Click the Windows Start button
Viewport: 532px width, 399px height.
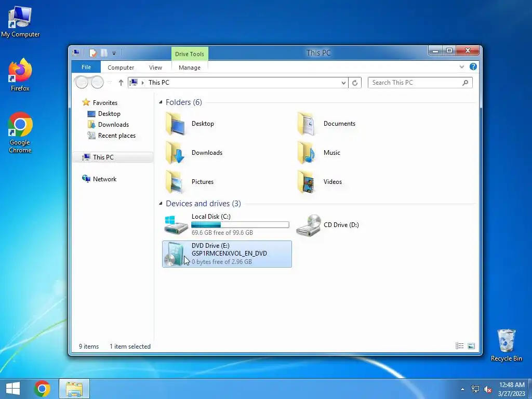pos(13,389)
